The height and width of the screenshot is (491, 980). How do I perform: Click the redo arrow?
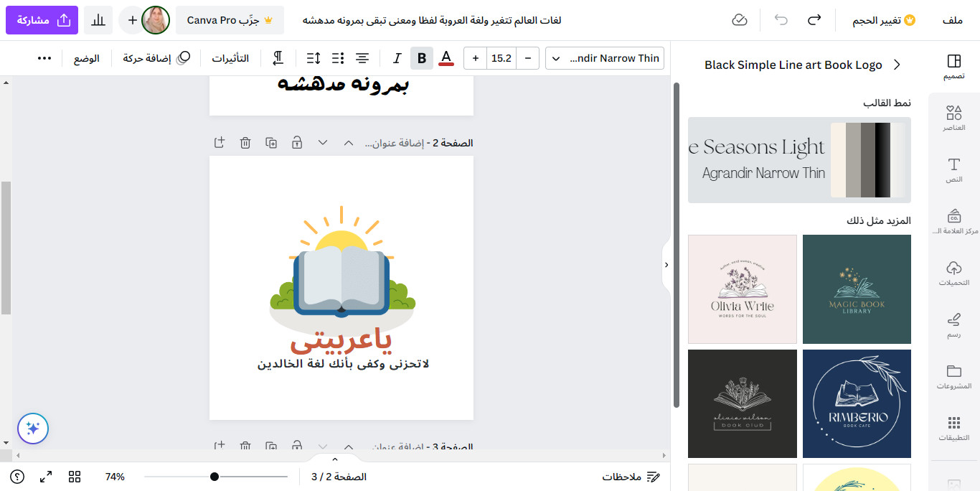click(814, 20)
